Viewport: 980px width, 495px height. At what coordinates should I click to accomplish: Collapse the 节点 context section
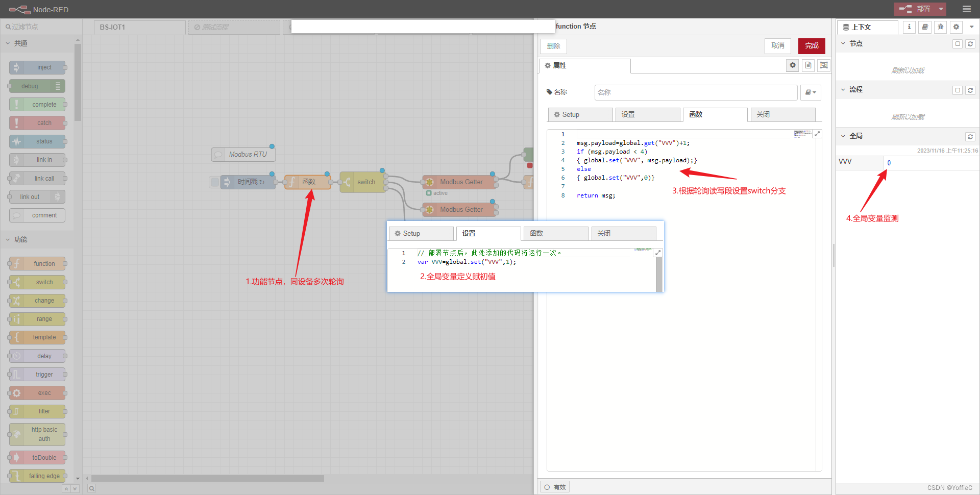click(843, 43)
